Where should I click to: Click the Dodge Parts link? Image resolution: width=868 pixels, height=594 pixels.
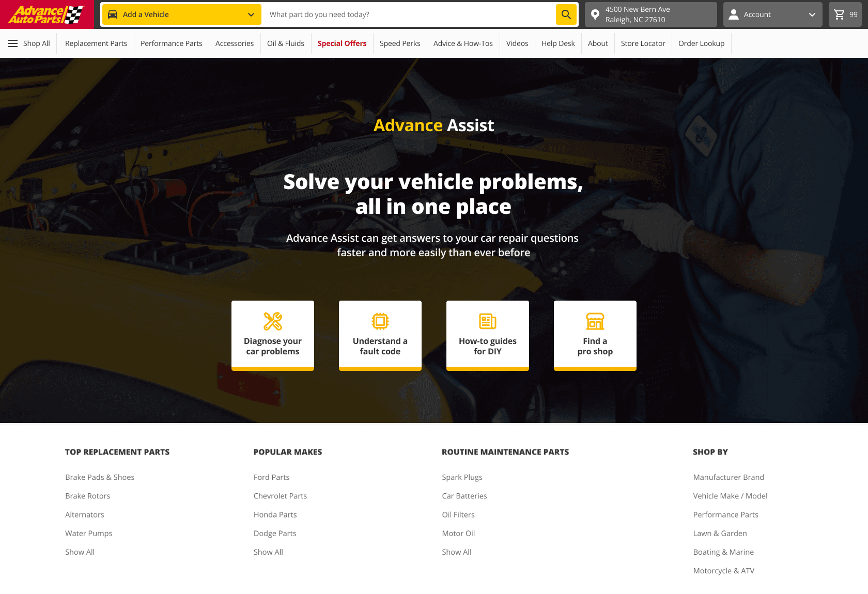coord(275,533)
